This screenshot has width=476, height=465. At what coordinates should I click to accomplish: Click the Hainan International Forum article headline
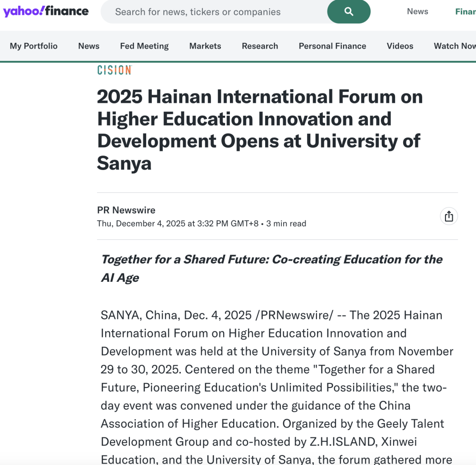point(259,130)
